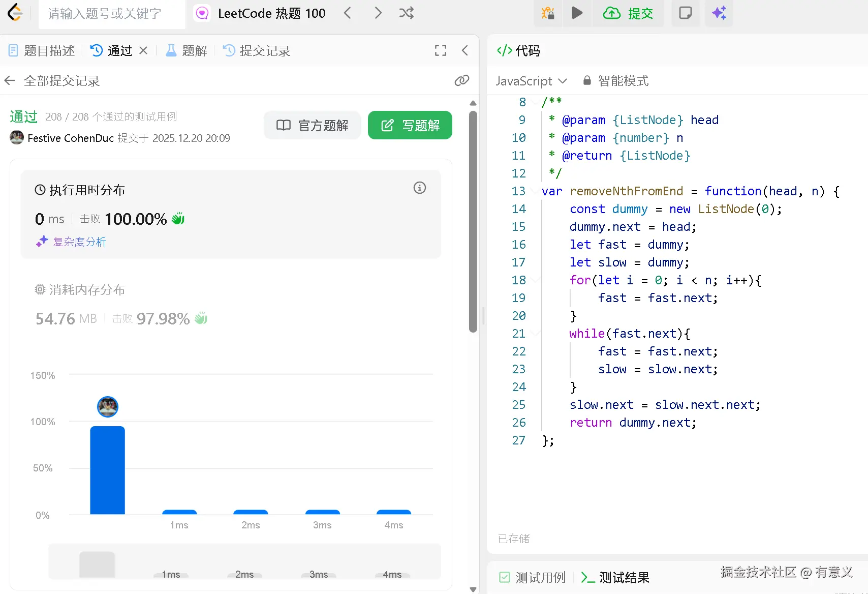Run the code with the play button

tap(577, 13)
